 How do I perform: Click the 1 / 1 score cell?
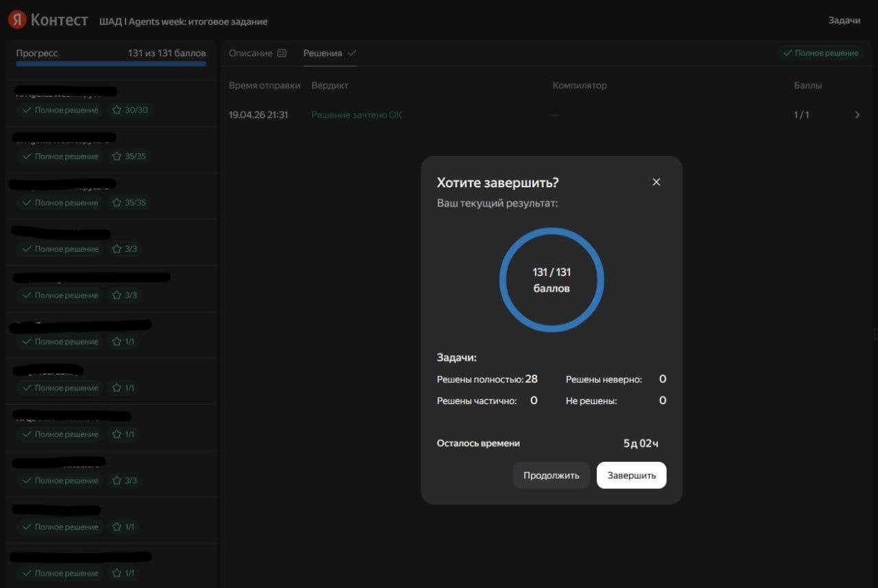pos(801,115)
